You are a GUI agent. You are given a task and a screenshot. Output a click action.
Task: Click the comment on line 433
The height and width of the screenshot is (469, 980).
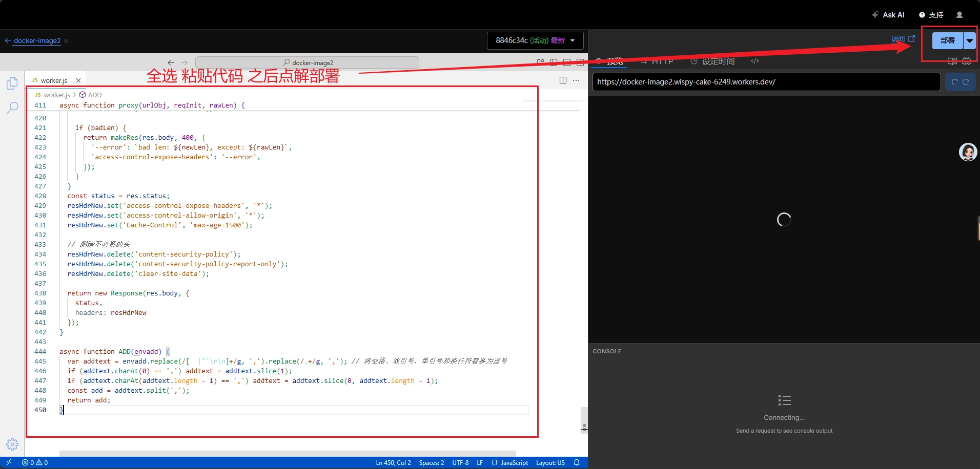pyautogui.click(x=98, y=244)
